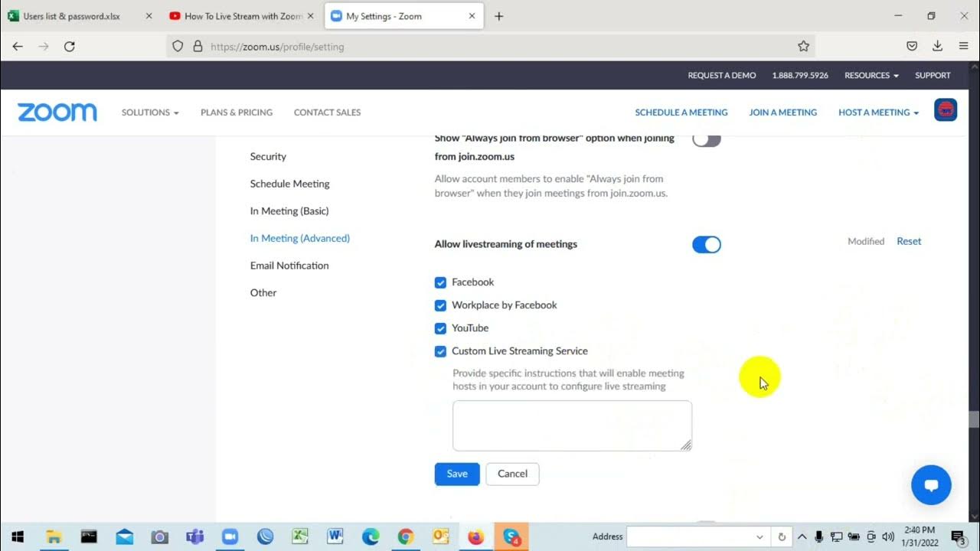Open Microsoft Edge from taskbar
The image size is (980, 551).
[371, 536]
